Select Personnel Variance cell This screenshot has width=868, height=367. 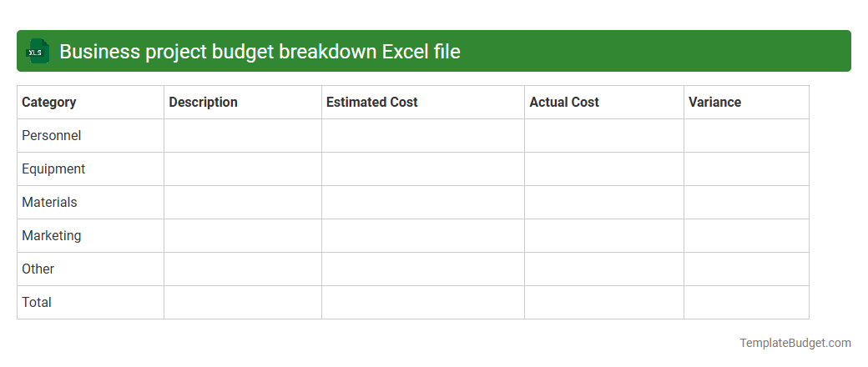(x=747, y=136)
